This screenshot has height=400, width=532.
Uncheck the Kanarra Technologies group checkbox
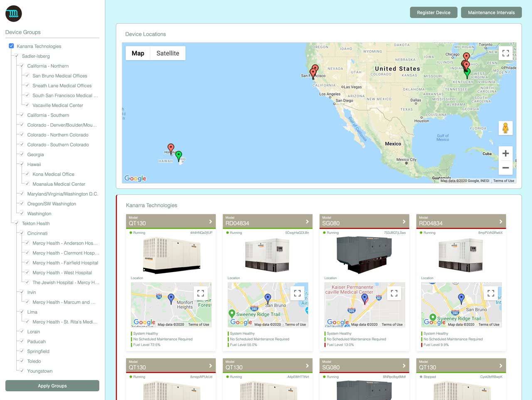click(x=11, y=46)
